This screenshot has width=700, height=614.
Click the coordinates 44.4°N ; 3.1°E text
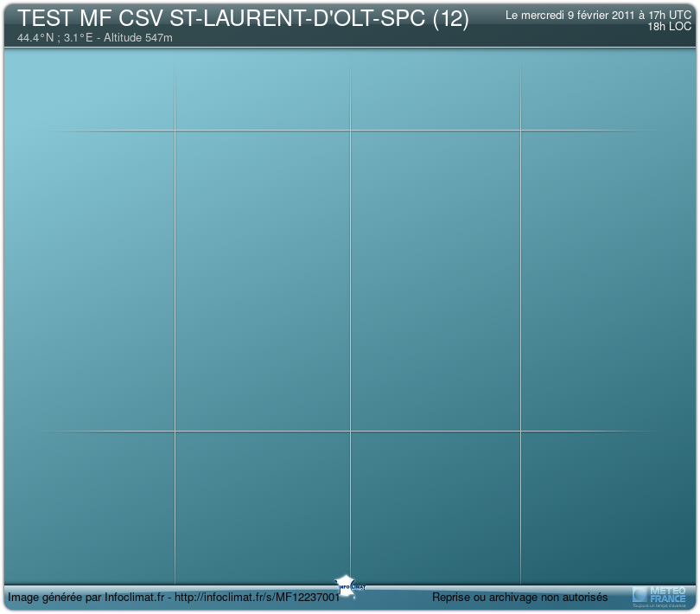pyautogui.click(x=54, y=38)
